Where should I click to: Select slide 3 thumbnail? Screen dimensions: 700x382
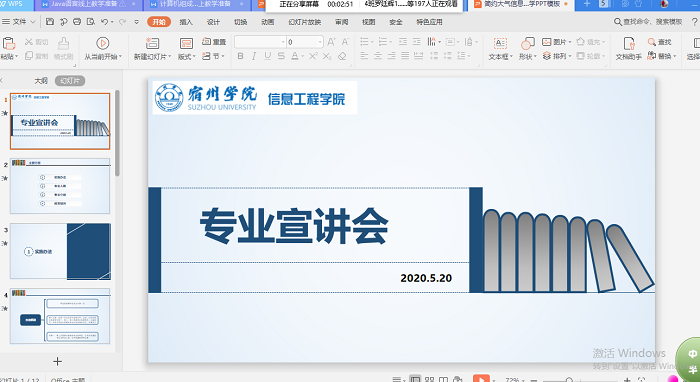coord(60,251)
